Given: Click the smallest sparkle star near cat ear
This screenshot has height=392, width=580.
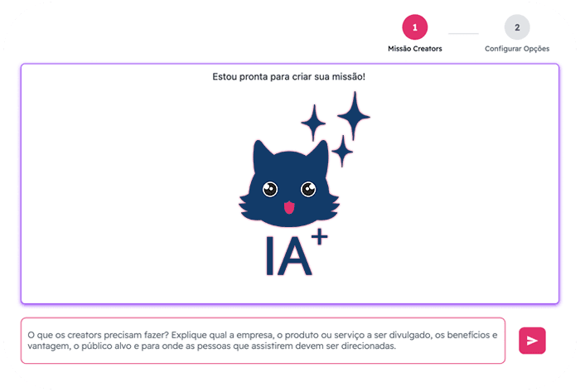Looking at the screenshot, I should [x=342, y=151].
